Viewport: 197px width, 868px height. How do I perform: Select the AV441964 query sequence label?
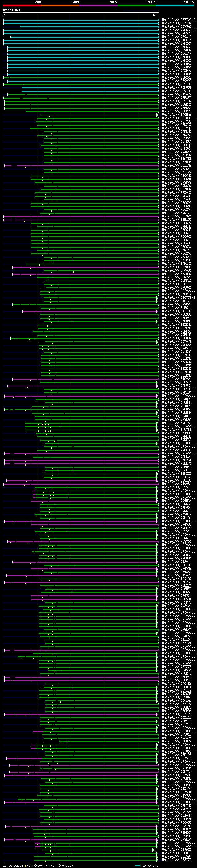click(x=11, y=10)
